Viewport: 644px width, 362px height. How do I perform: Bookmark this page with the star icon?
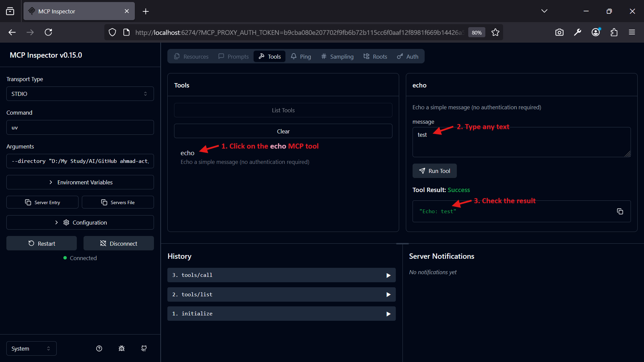pyautogui.click(x=495, y=33)
